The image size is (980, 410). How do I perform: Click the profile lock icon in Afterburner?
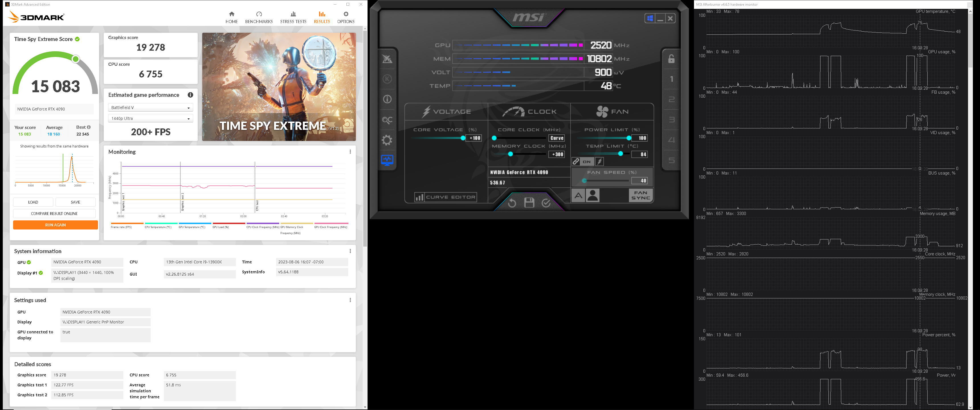pos(671,59)
